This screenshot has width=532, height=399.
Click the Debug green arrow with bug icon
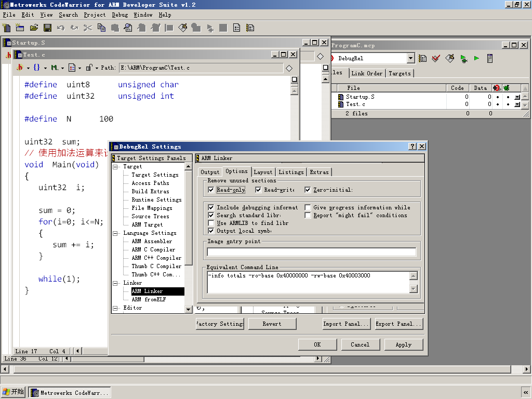pyautogui.click(x=464, y=58)
